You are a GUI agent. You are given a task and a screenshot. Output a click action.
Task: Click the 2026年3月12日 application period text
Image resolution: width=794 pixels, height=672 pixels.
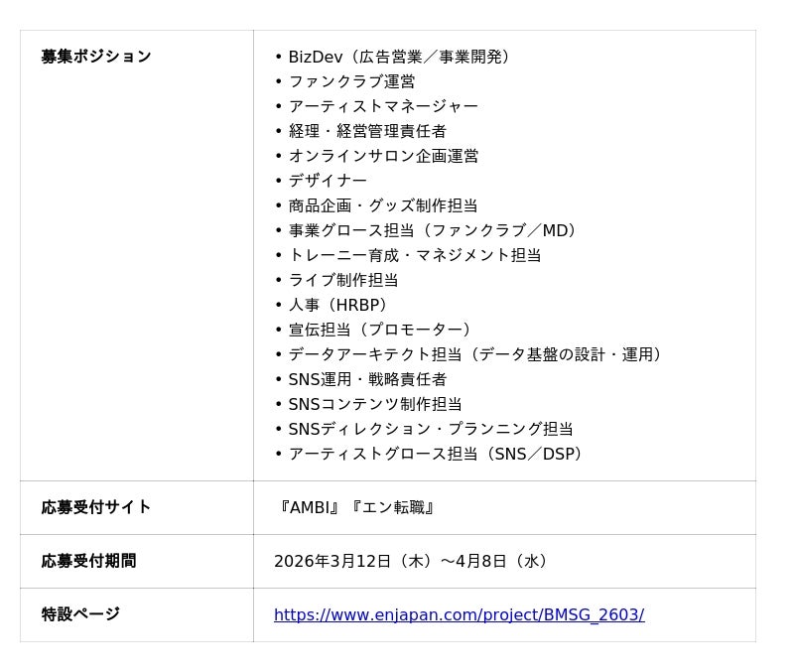414,561
